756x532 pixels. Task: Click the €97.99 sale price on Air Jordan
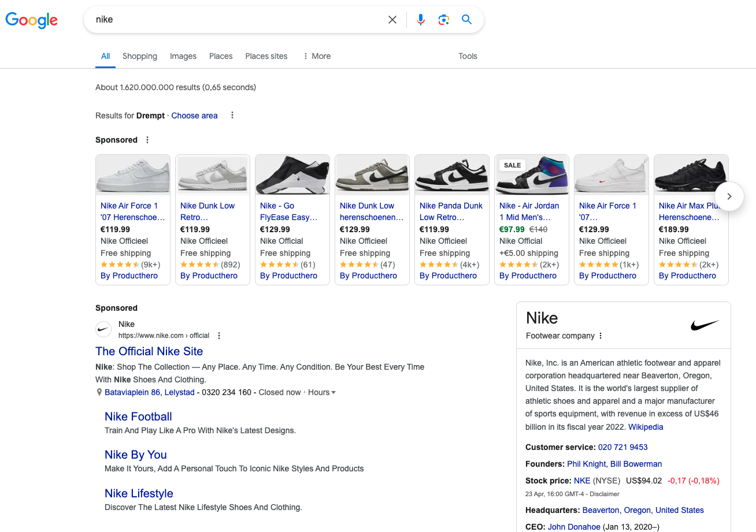point(512,229)
